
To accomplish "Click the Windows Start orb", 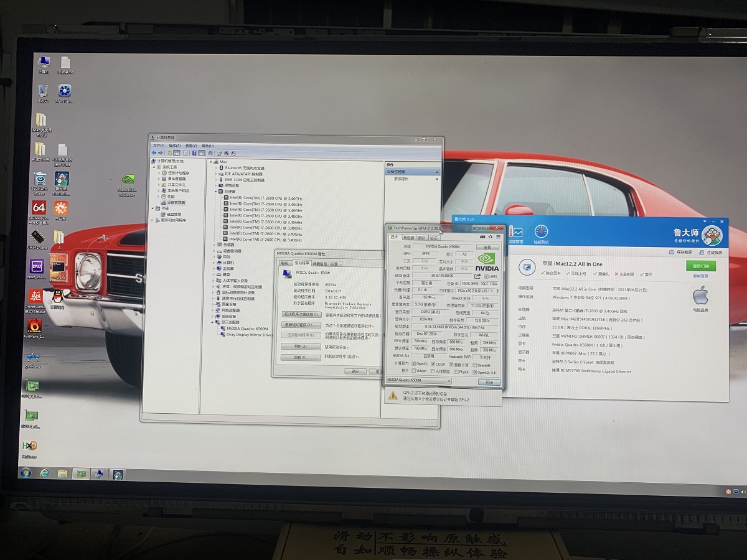I will (x=26, y=474).
